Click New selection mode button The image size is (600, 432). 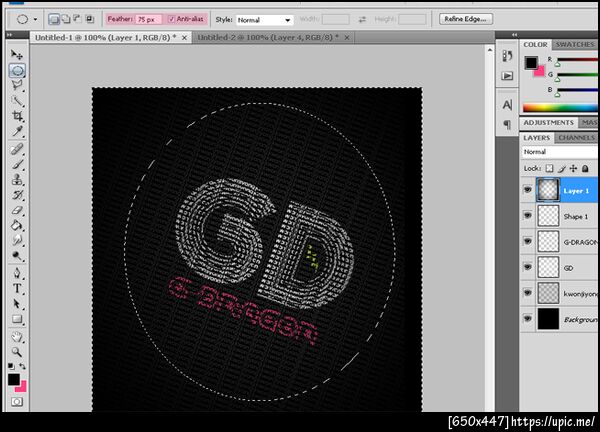(54, 19)
